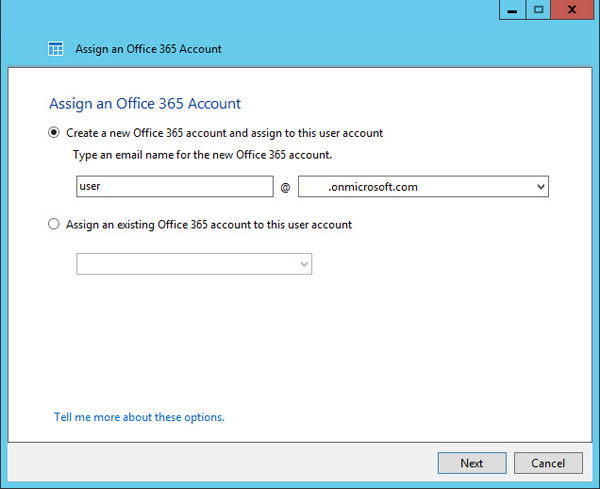Open the empty existing account dropdown
Viewport: 600px width, 489px height.
coord(194,264)
